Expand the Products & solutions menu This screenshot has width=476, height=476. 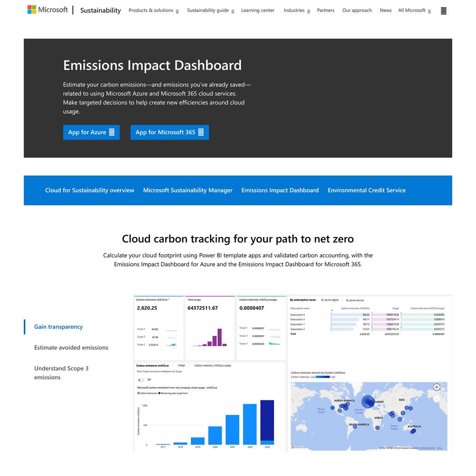coord(154,10)
